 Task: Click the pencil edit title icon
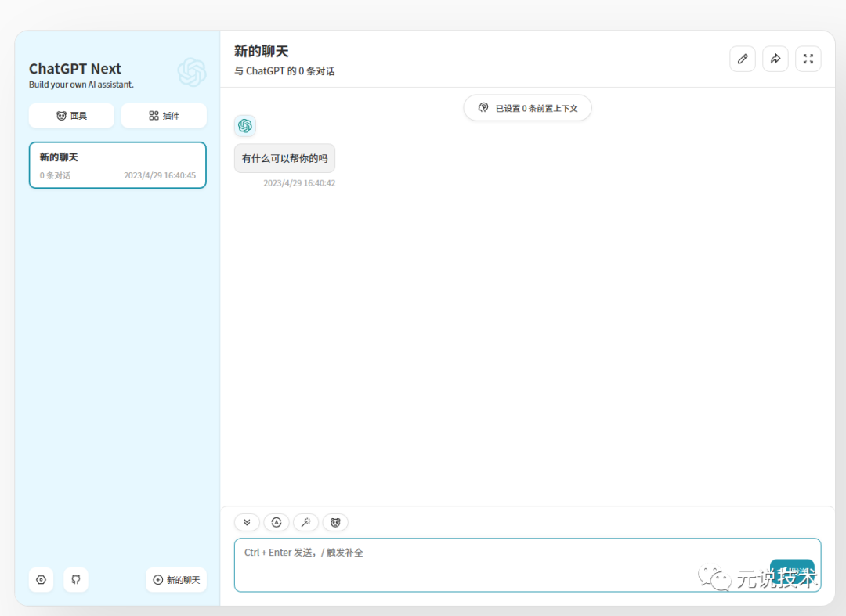coord(743,59)
